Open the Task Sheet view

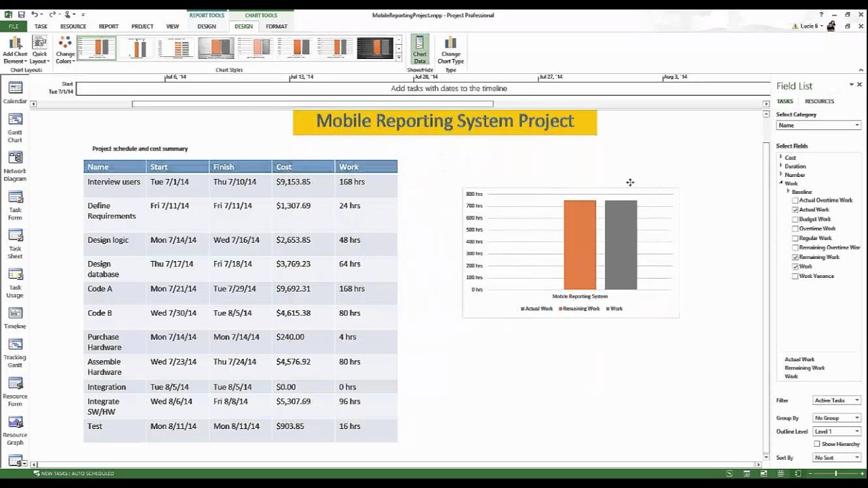click(15, 244)
